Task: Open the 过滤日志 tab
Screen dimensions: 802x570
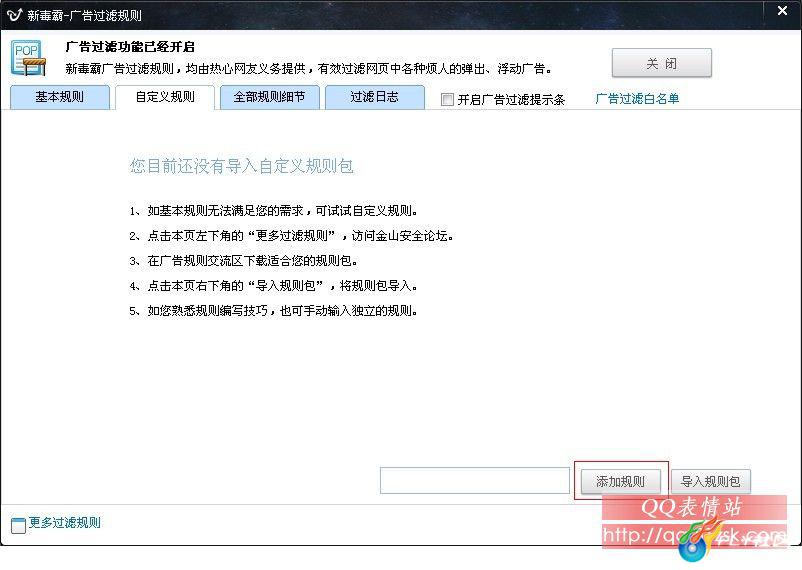Action: point(374,97)
